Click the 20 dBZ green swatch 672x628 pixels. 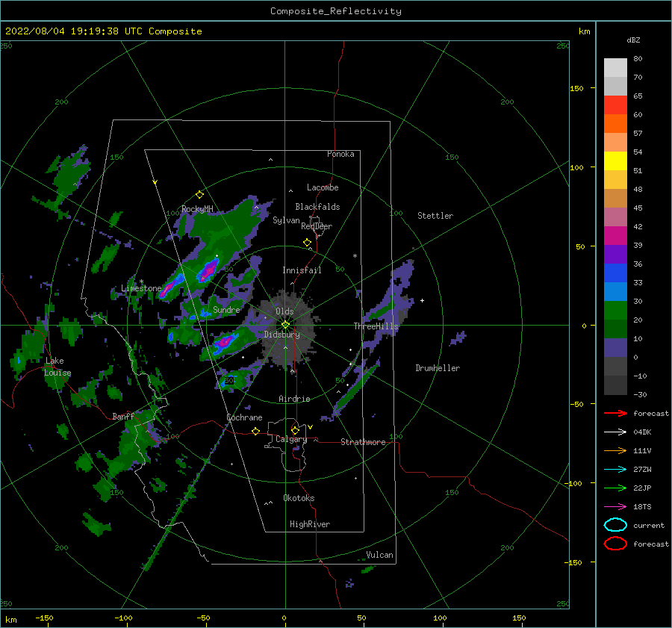pos(615,311)
